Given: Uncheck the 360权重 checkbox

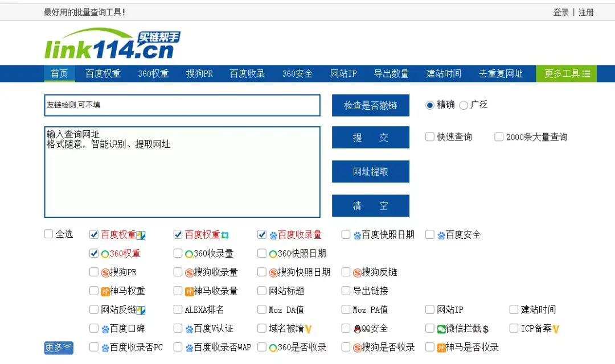Looking at the screenshot, I should pyautogui.click(x=94, y=253).
